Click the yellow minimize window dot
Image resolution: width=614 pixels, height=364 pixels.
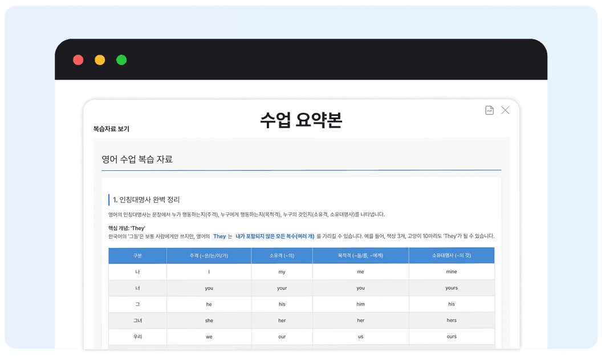[100, 60]
